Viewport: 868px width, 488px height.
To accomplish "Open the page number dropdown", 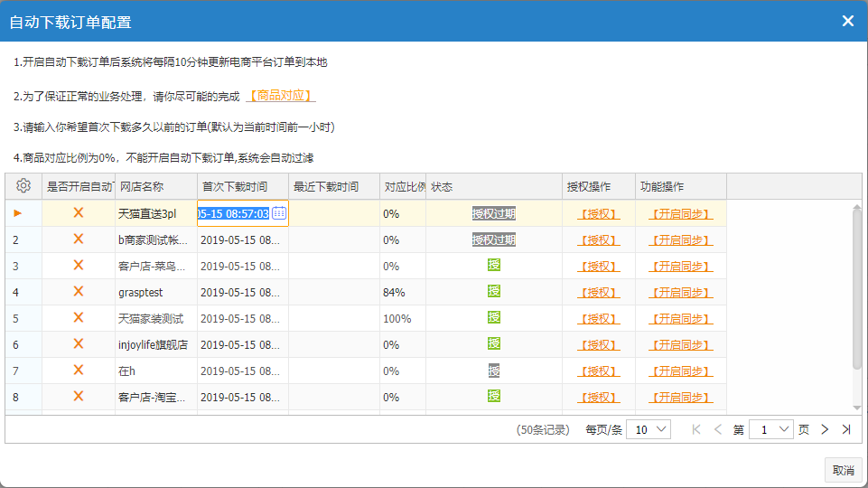I will pos(770,429).
